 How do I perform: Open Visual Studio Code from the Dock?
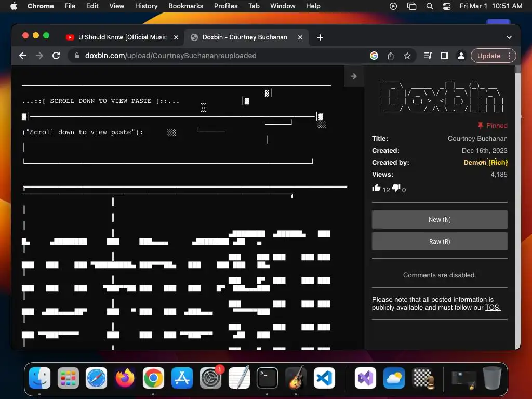pyautogui.click(x=324, y=378)
